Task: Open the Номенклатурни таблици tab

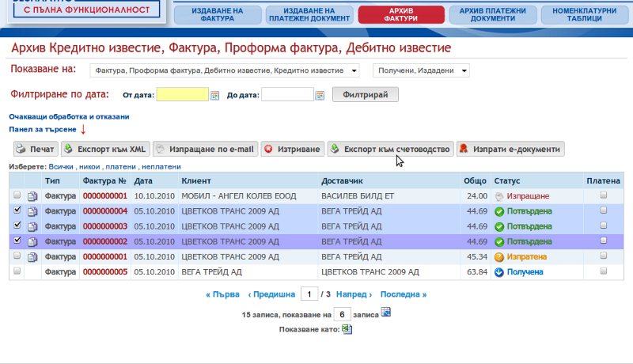Action: (x=584, y=14)
